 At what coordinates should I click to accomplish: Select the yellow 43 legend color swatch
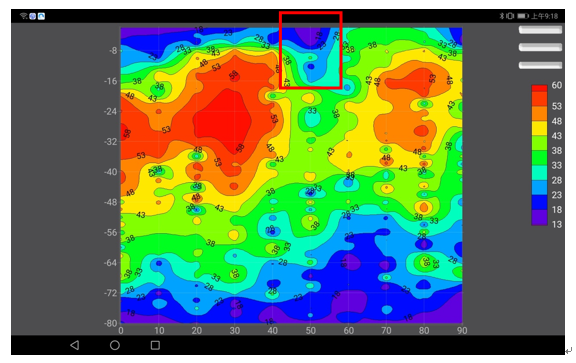(x=539, y=128)
